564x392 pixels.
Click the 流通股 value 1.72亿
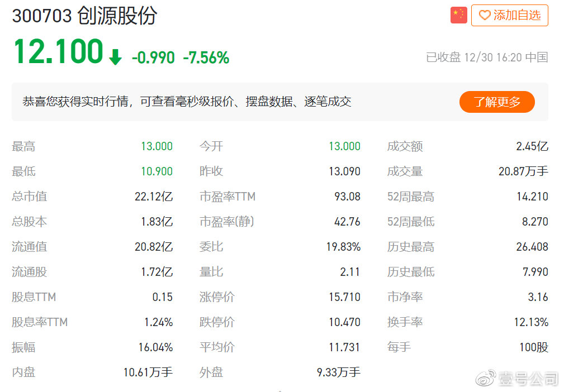click(157, 272)
